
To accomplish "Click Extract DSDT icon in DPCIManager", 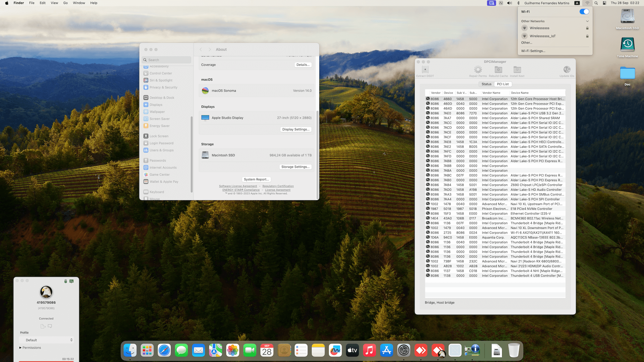I will pos(425,70).
